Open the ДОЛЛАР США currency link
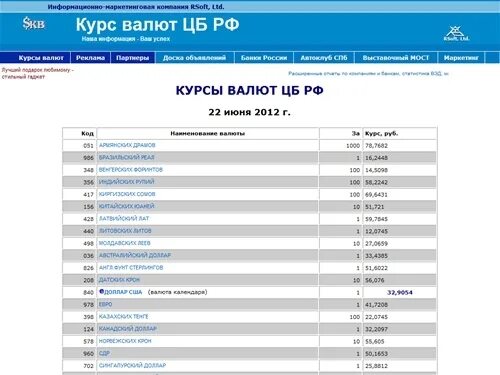Image resolution: width=500 pixels, height=375 pixels. tap(123, 292)
